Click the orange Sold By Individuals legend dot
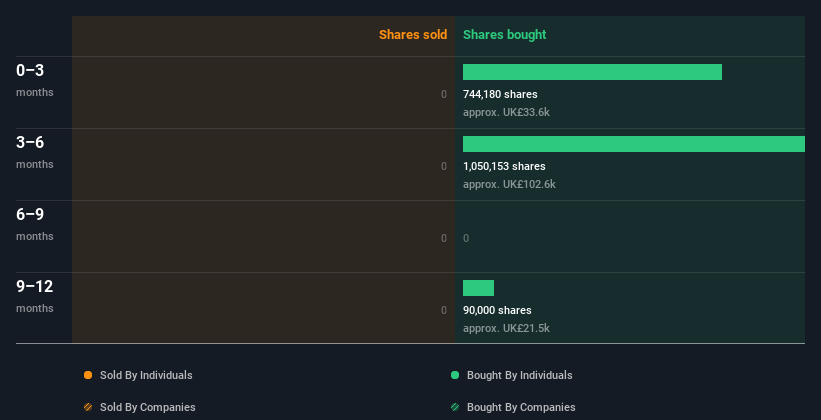 [88, 375]
